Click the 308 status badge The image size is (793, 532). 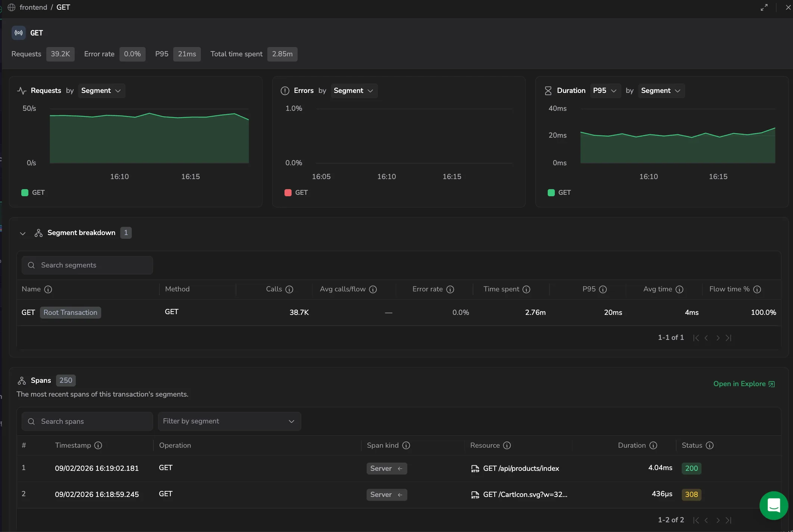coord(691,495)
